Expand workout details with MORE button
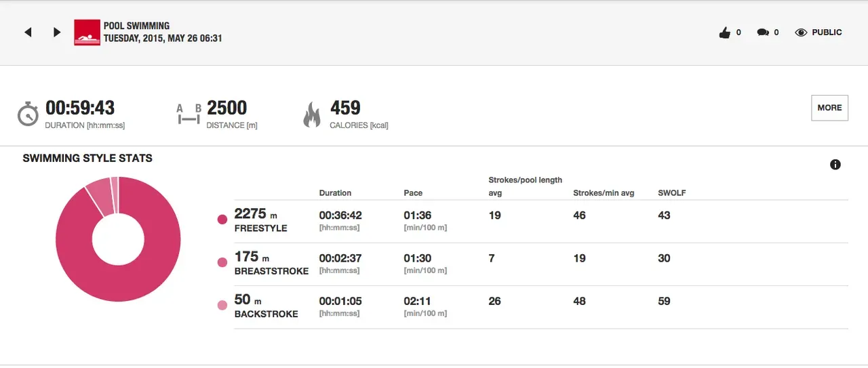The image size is (868, 368). pyautogui.click(x=829, y=108)
